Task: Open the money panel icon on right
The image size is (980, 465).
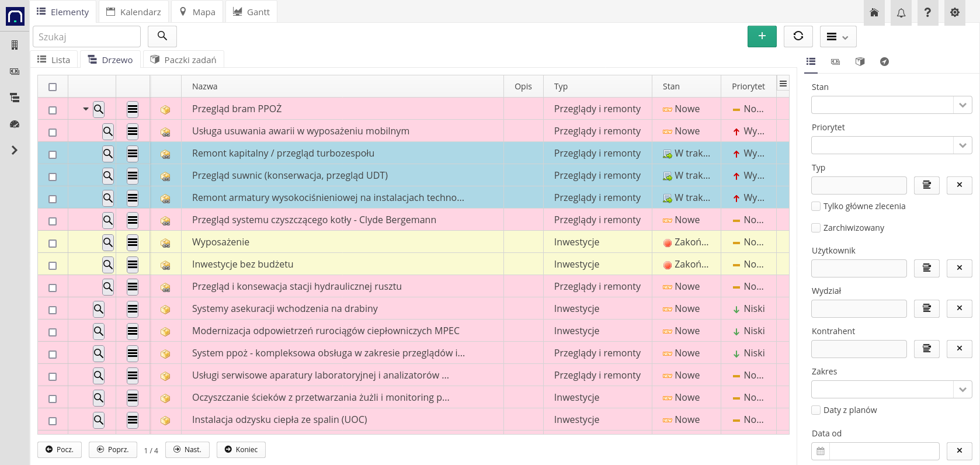Action: point(836,61)
